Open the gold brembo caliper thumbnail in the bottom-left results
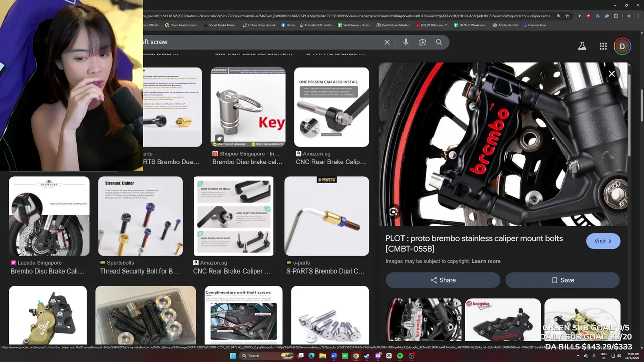This screenshot has height=362, width=644. point(47,315)
